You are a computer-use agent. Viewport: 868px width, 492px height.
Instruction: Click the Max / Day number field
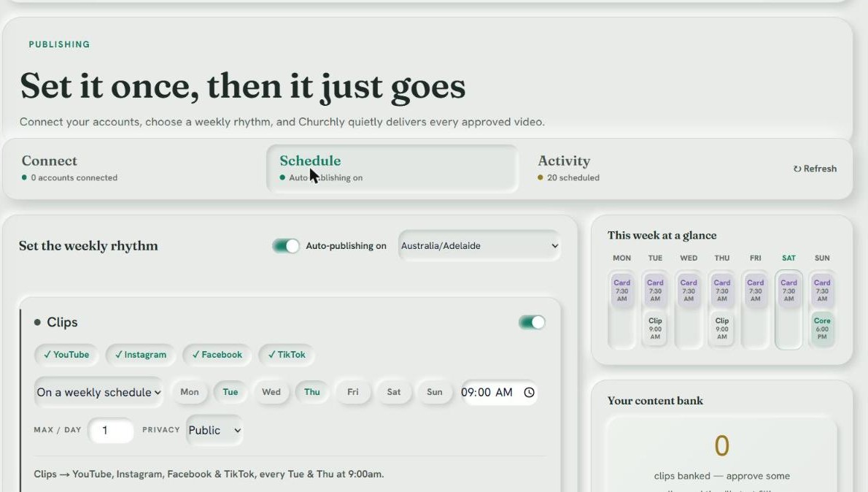pos(111,430)
